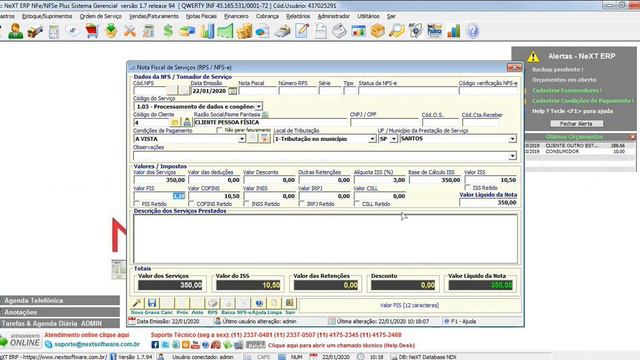Image resolution: width=640 pixels, height=360 pixels.
Task: Toggle ISS Retido checkbox
Action: (x=468, y=188)
